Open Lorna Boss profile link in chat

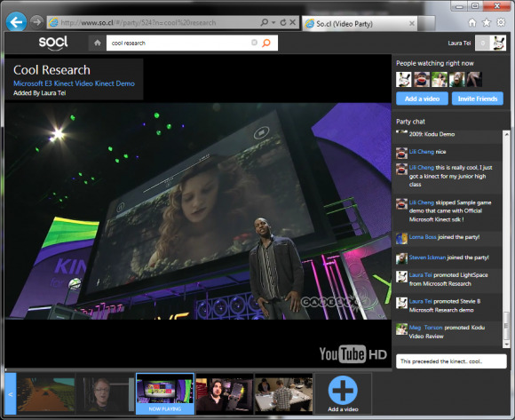point(423,237)
